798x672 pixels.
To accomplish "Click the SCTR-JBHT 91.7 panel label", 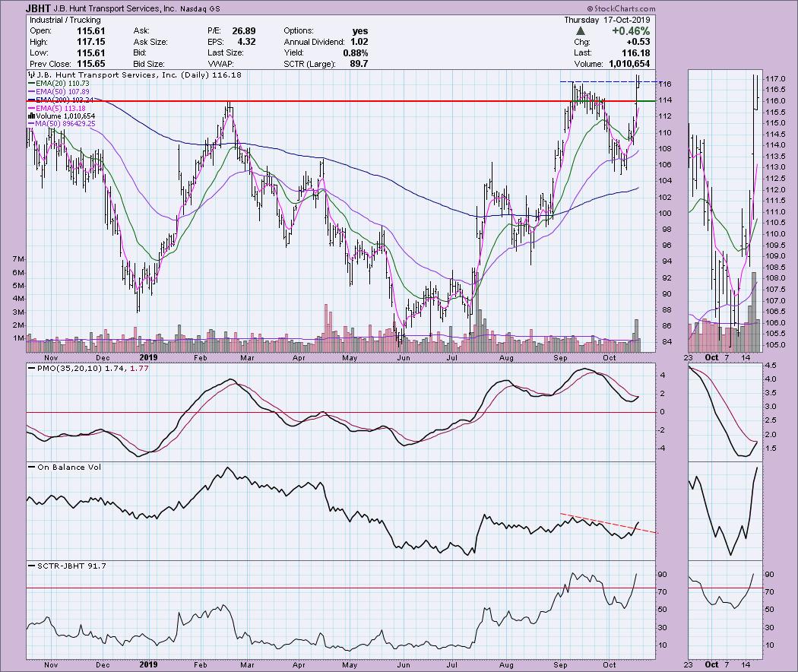I will click(67, 566).
